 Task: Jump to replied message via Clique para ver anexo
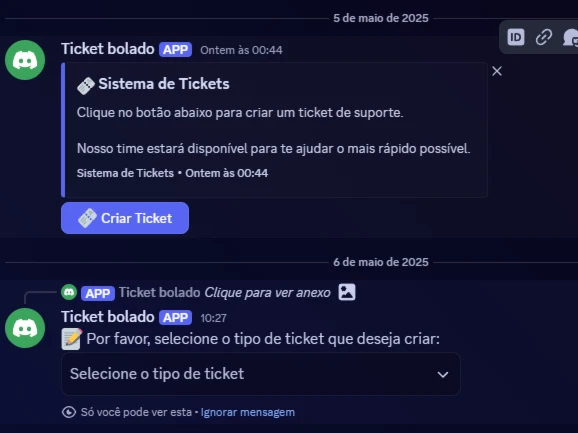[267, 293]
